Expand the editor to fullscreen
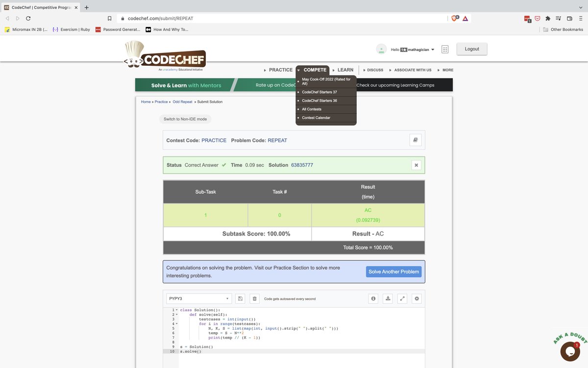The width and height of the screenshot is (588, 368). point(402,298)
